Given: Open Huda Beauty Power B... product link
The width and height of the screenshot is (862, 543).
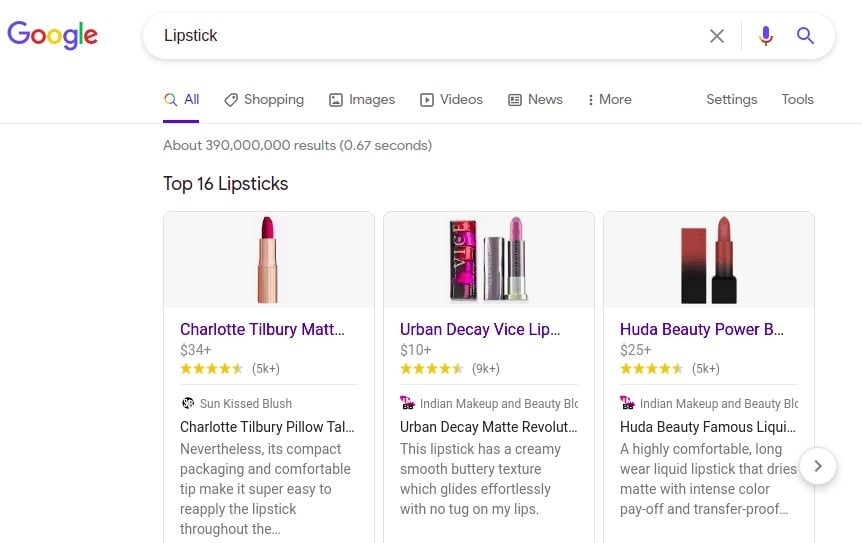Looking at the screenshot, I should click(x=701, y=329).
